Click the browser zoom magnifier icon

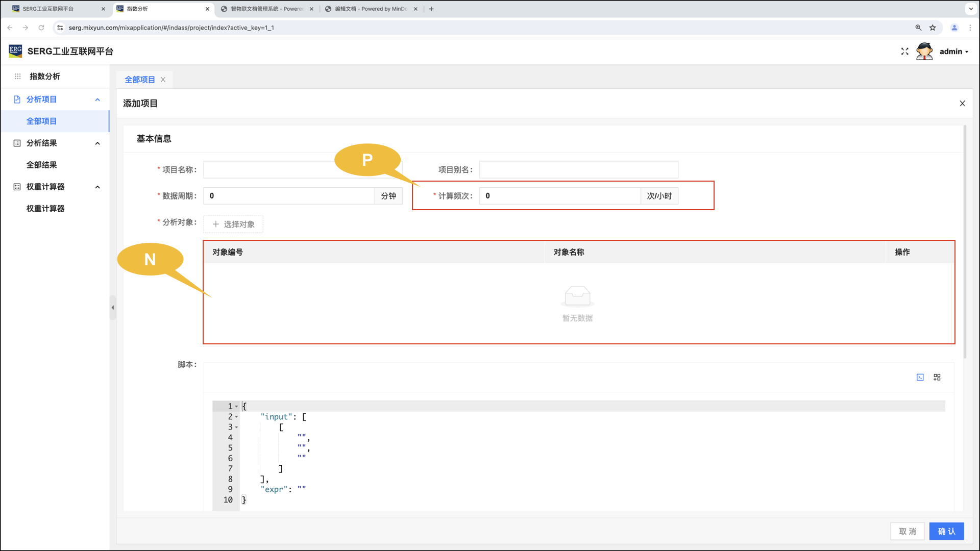[x=918, y=28]
